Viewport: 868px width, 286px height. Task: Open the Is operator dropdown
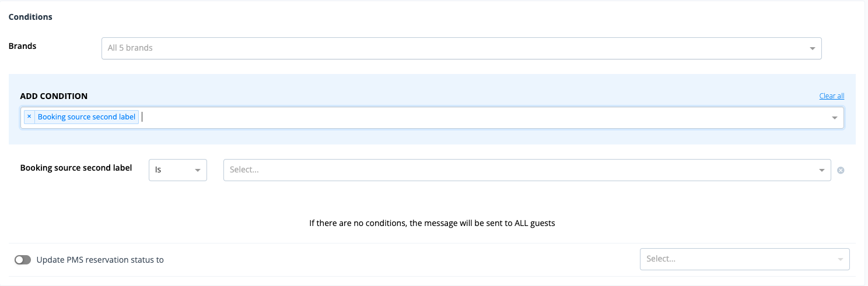pyautogui.click(x=178, y=170)
